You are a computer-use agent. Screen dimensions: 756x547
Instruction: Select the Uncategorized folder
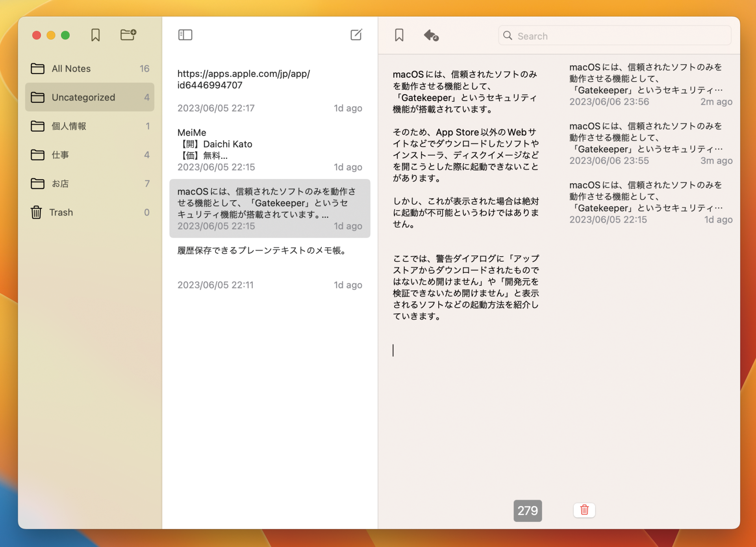(x=90, y=97)
